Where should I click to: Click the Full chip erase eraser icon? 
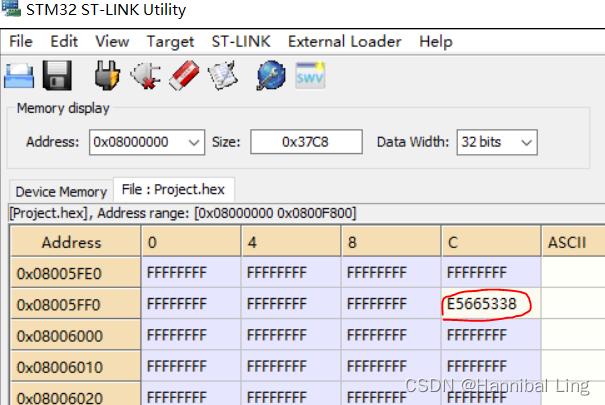click(184, 76)
